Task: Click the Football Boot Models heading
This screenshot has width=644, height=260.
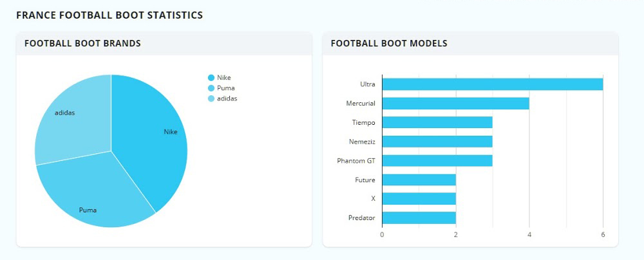Action: (x=389, y=44)
